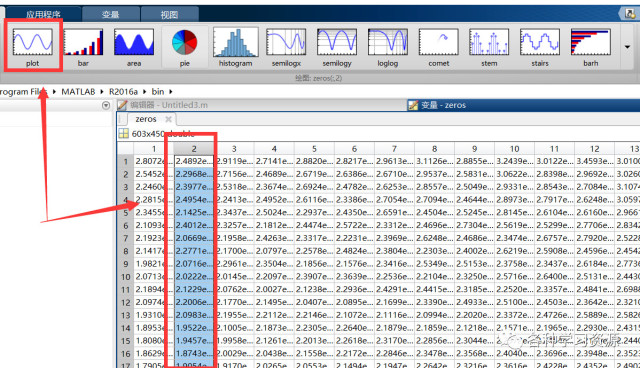Click cell 2.1261e in row 15
640x368 pixels.
point(274,341)
